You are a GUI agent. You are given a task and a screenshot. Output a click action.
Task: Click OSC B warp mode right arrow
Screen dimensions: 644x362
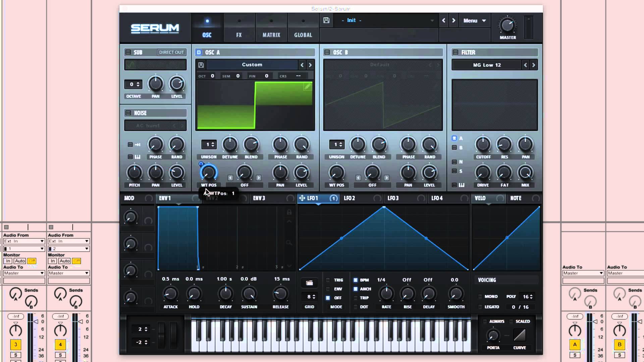[x=386, y=178]
